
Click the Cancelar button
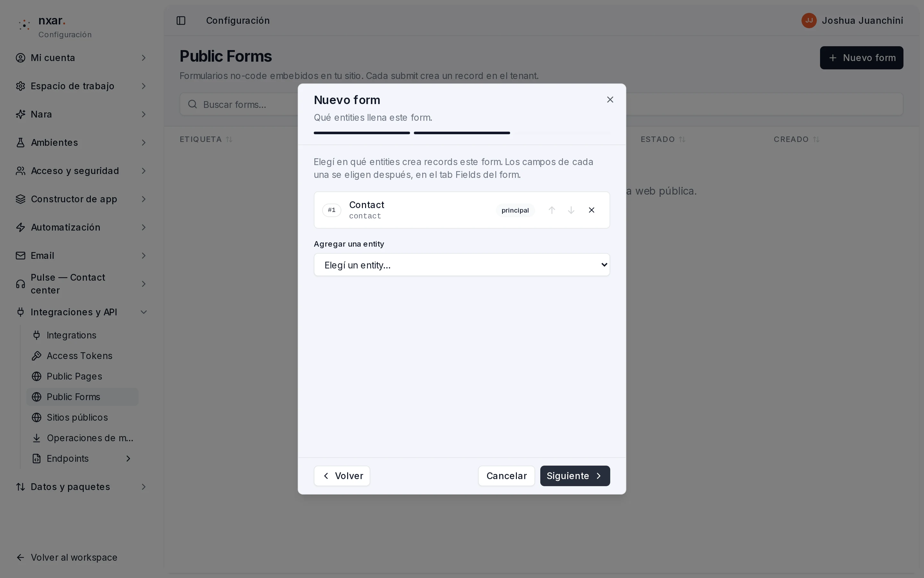point(506,476)
